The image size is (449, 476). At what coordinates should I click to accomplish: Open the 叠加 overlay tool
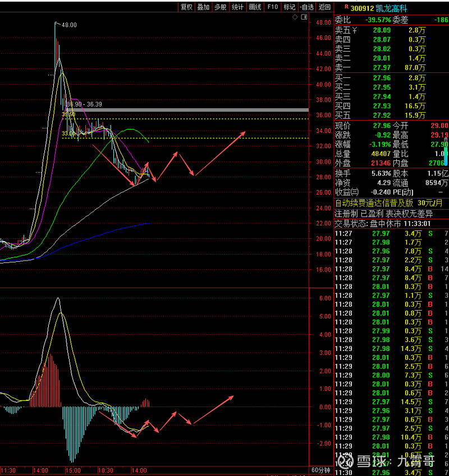pos(203,7)
